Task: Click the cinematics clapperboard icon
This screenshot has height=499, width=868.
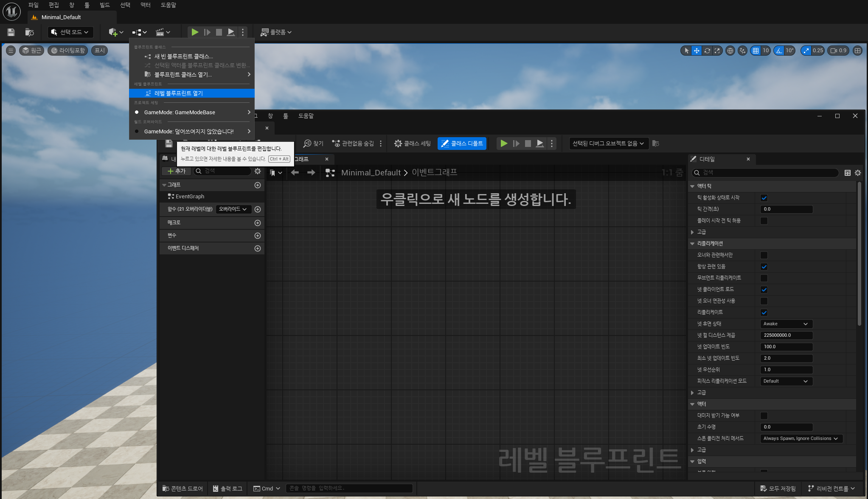Action: 160,32
